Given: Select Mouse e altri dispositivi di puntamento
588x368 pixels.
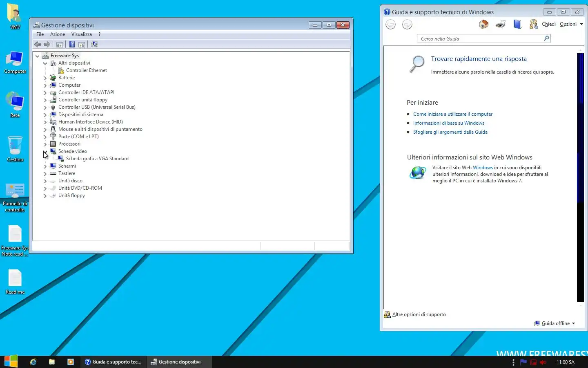Looking at the screenshot, I should tap(100, 129).
